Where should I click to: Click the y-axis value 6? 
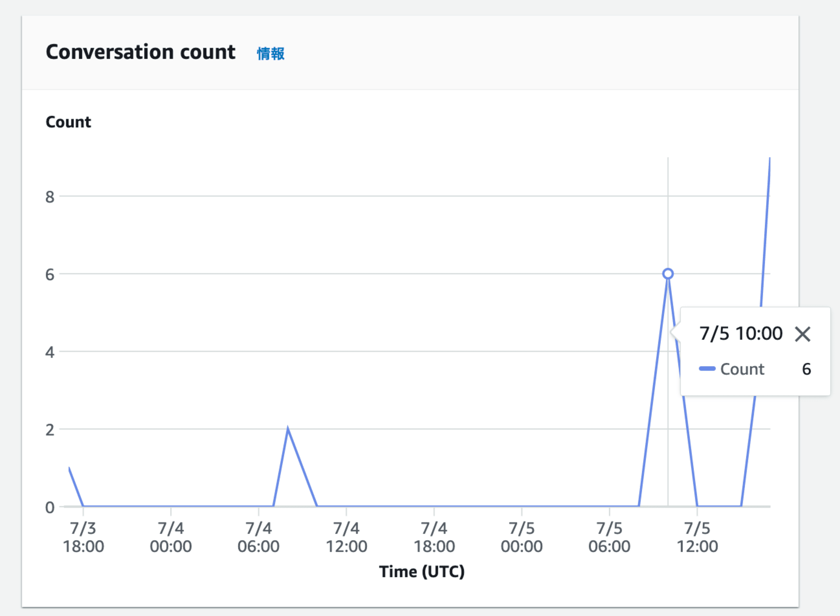coord(50,275)
